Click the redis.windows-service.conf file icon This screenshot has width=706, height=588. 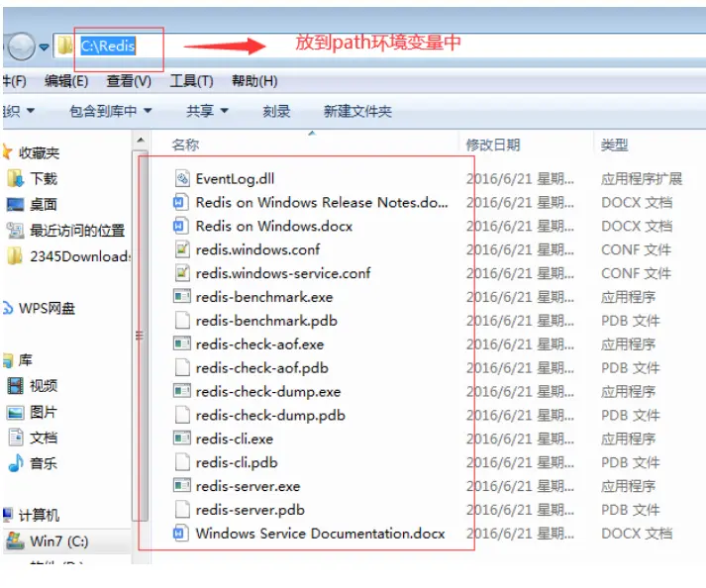[182, 273]
